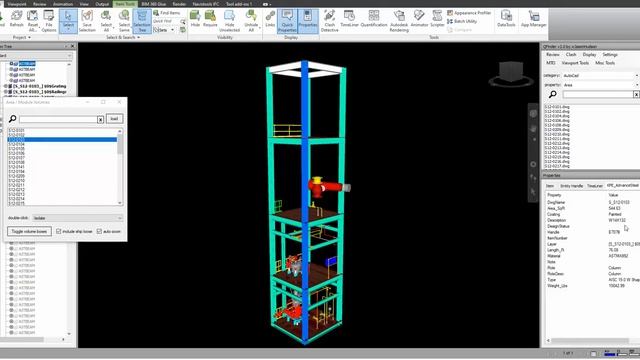
Task: Expand the Project group dropdown
Action: 22,38
